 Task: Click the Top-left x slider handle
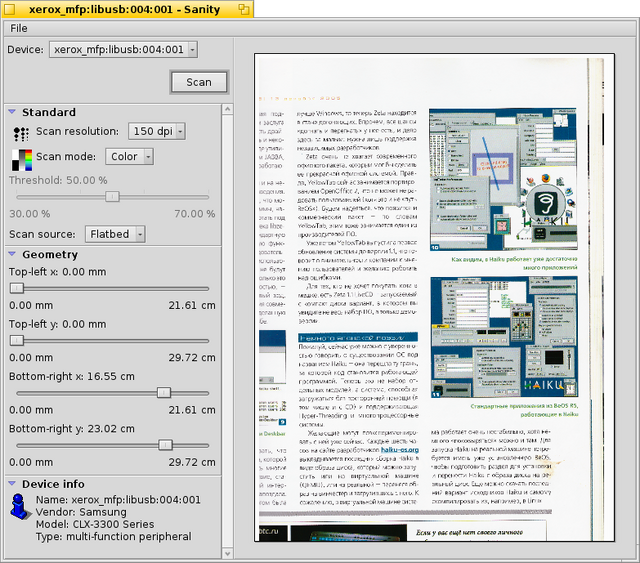pyautogui.click(x=17, y=288)
